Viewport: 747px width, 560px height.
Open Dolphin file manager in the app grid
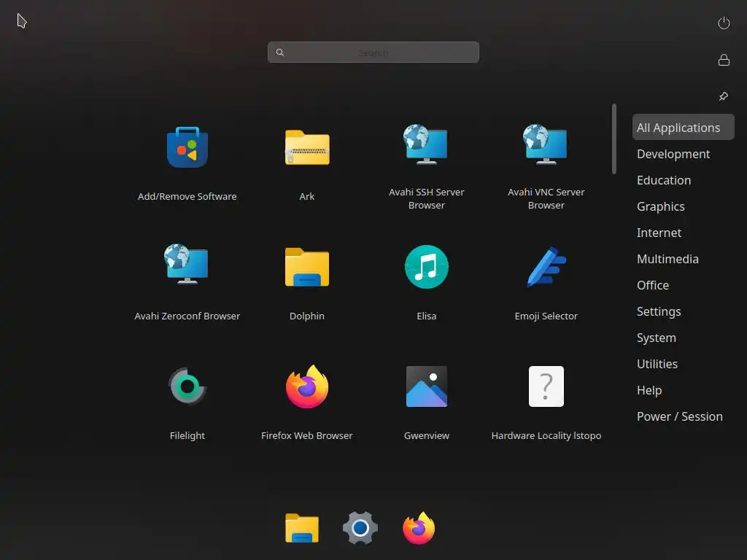(x=307, y=267)
